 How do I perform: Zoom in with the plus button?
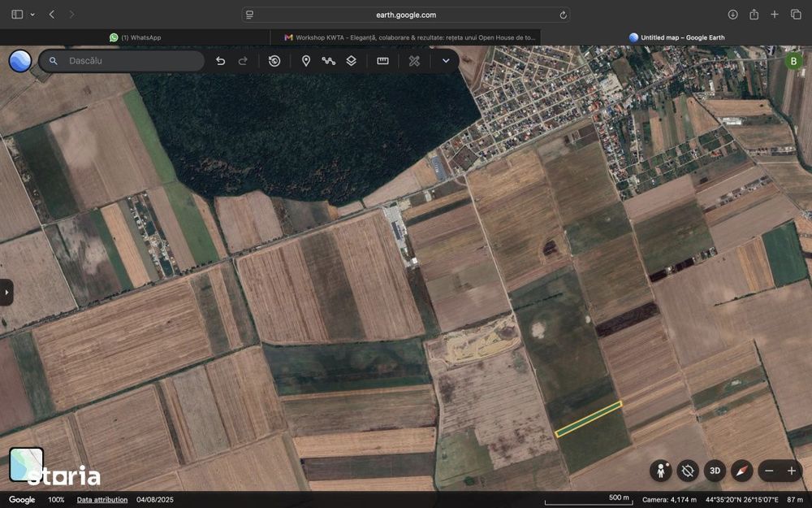point(791,471)
